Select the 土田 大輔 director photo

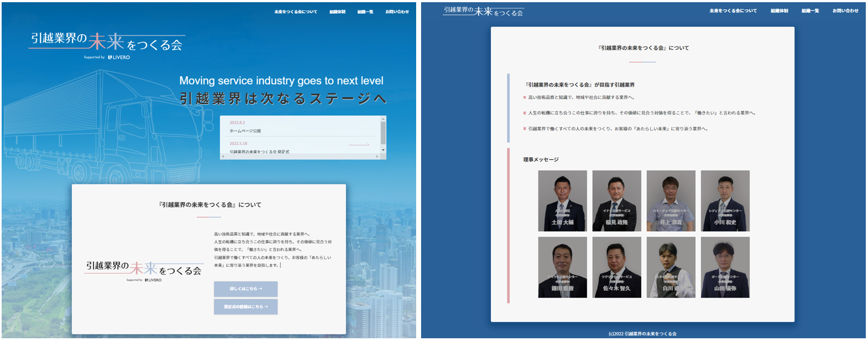(x=562, y=200)
